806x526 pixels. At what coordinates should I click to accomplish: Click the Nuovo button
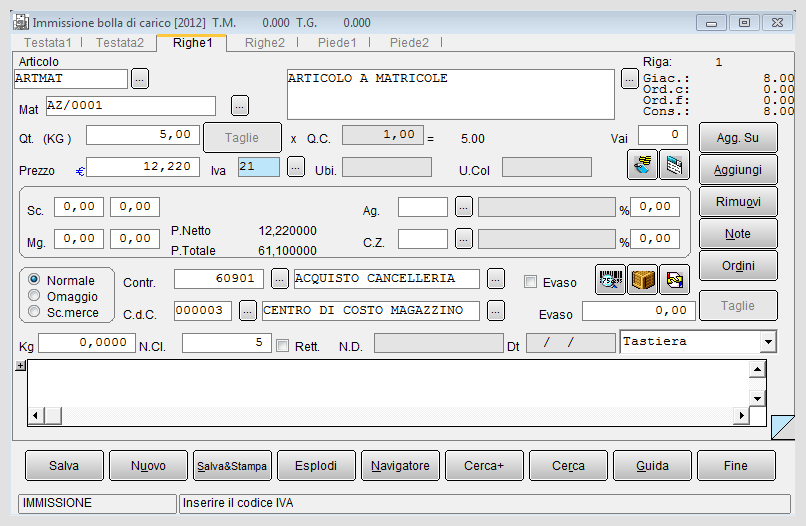tap(148, 466)
